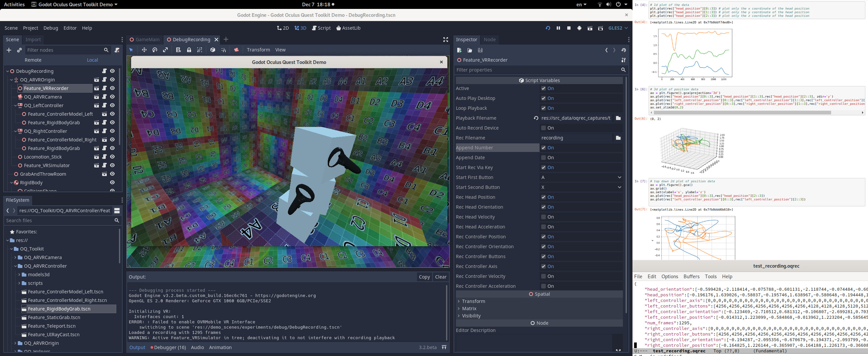The image size is (868, 356).
Task: Choose the Scale Mode tool
Action: pos(165,50)
